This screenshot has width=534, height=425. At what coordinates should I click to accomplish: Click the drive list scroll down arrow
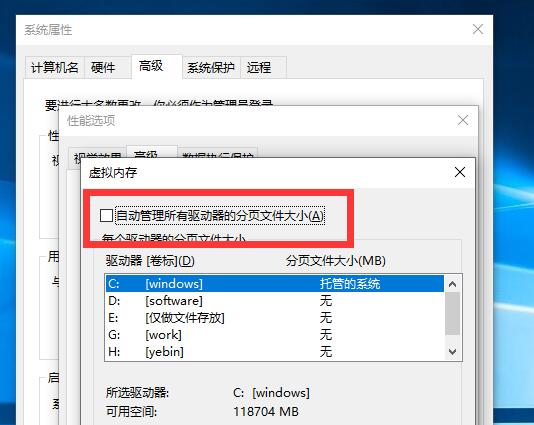click(453, 351)
